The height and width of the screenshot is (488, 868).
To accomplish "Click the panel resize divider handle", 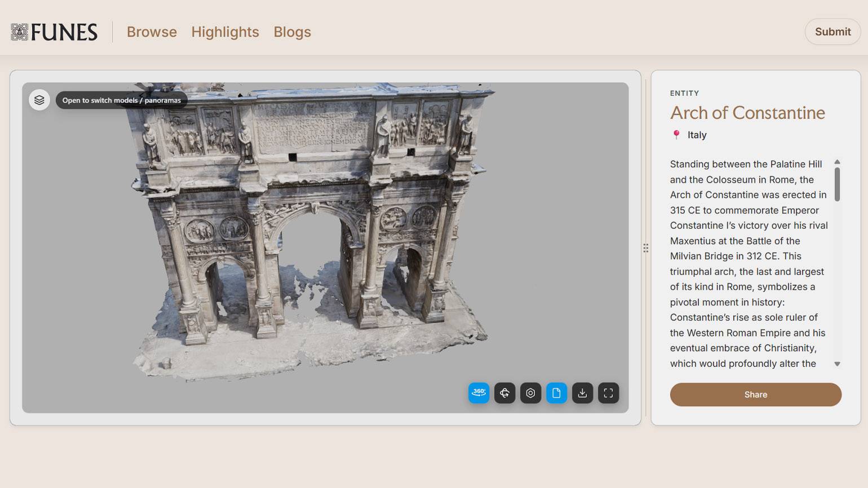I will tap(646, 248).
